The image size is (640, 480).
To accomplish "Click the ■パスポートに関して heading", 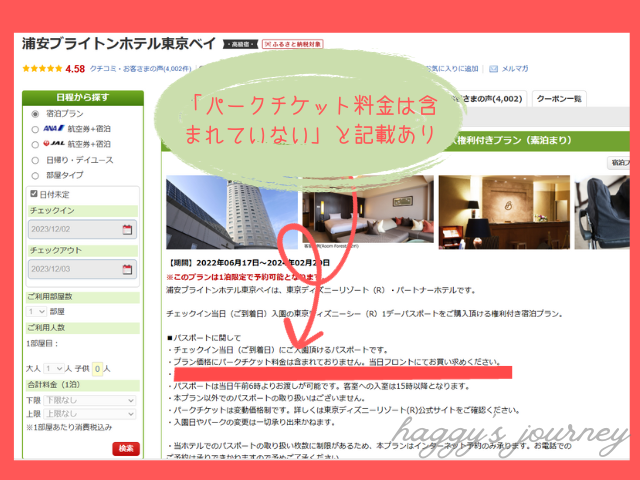I will 204,338.
